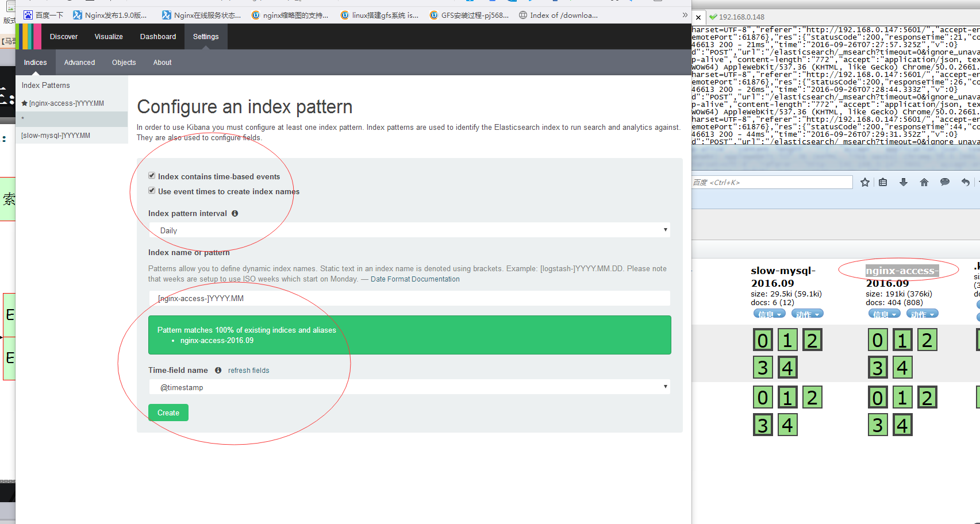Open Index pattern interval Daily dropdown
980x524 pixels.
409,230
